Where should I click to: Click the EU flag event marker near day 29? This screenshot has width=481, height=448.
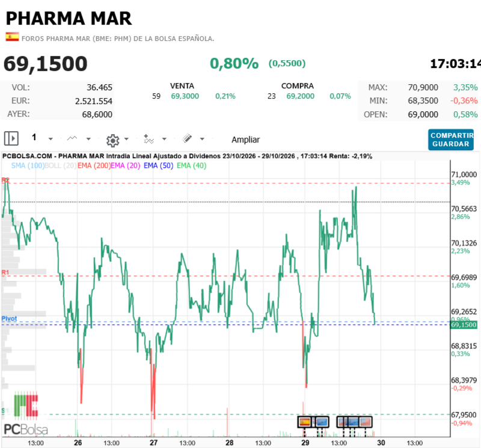click(322, 422)
